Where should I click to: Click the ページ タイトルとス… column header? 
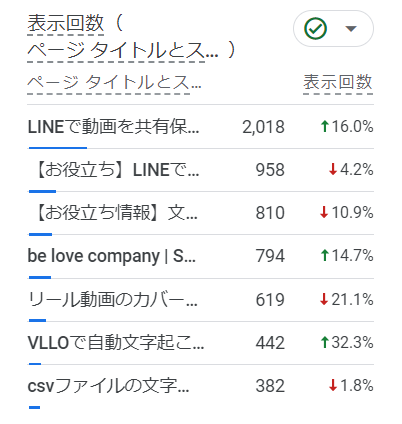click(x=114, y=82)
